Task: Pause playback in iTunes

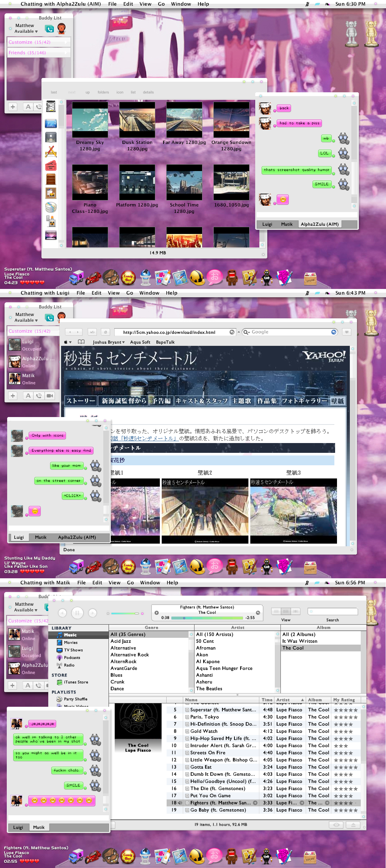Action: click(77, 613)
